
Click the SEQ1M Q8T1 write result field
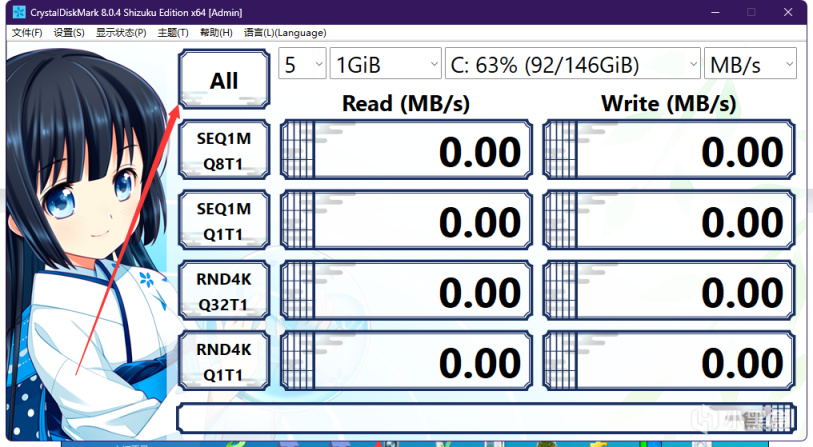pyautogui.click(x=669, y=150)
